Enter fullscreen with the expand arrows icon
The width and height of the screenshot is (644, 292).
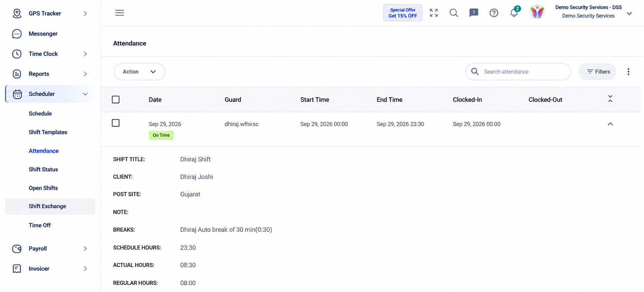(434, 13)
